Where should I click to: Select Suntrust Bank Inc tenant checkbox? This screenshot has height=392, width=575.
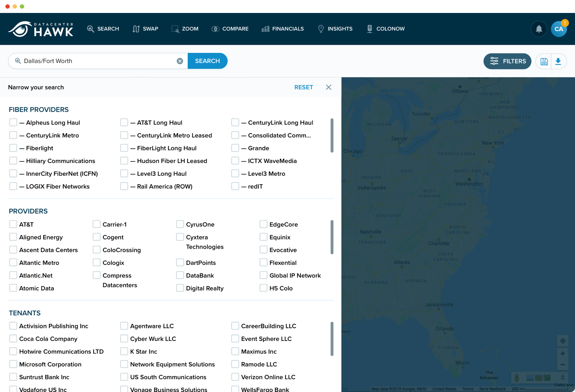[13, 377]
